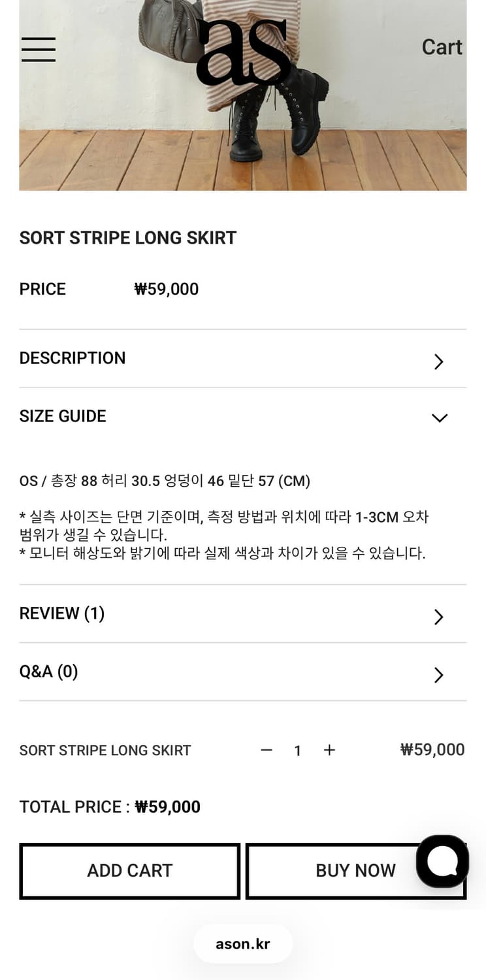Open the chat support bubble
Viewport: 486px width, 980px height.
[x=442, y=861]
